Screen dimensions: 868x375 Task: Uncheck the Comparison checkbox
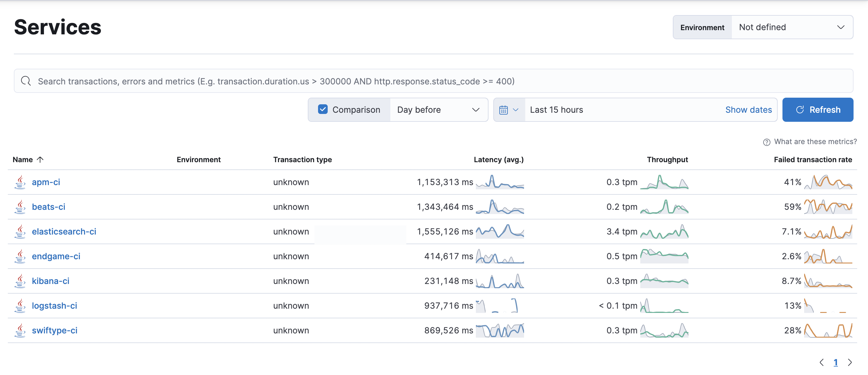point(323,109)
